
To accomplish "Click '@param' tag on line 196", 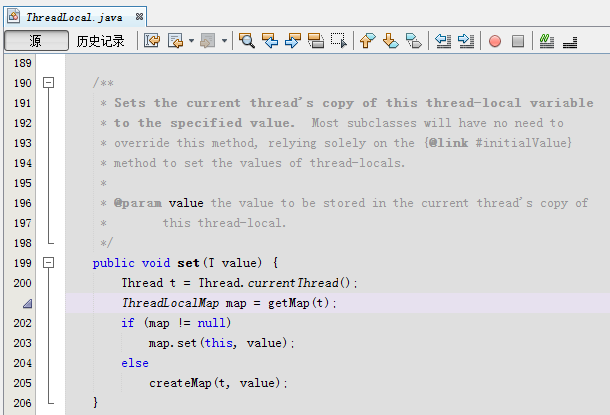I will coord(138,203).
